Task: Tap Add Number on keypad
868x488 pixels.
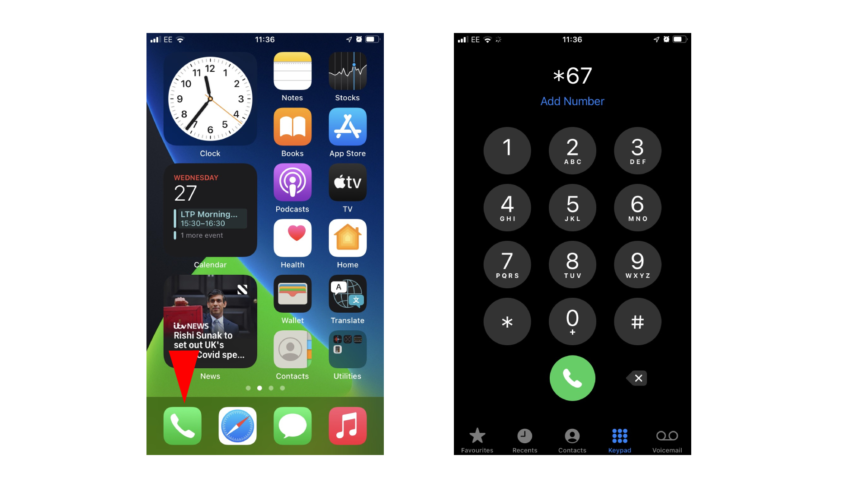Action: pyautogui.click(x=572, y=101)
